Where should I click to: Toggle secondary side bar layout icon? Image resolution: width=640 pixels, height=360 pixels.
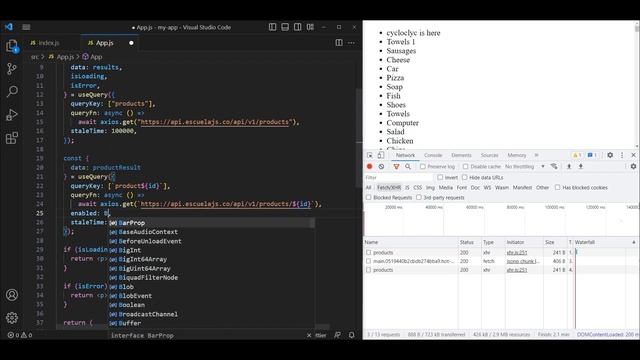pyautogui.click(x=298, y=27)
